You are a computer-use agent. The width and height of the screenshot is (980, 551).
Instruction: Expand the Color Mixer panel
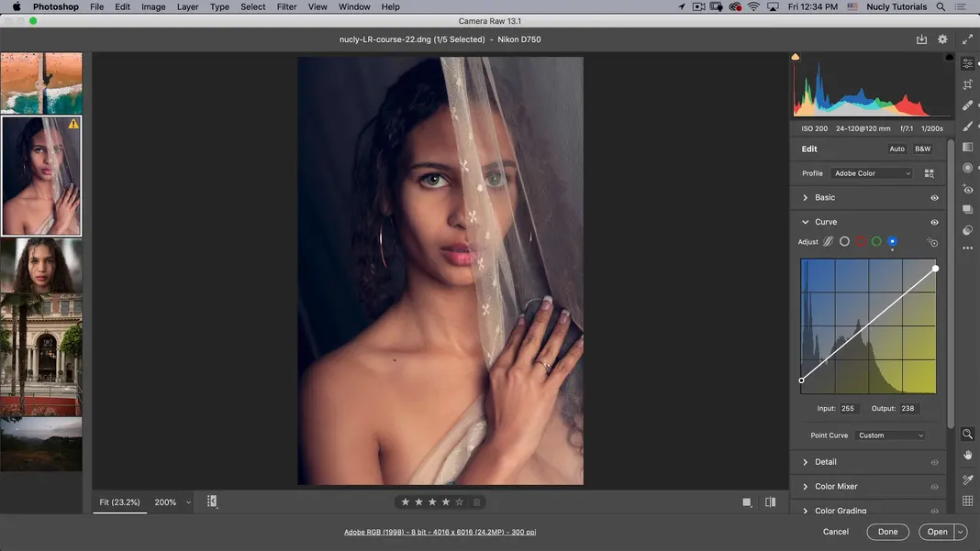click(805, 486)
